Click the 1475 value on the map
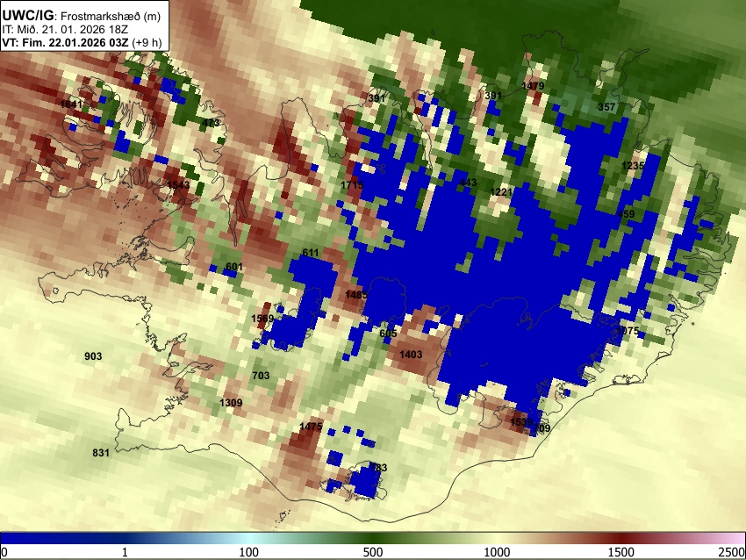 pyautogui.click(x=311, y=427)
